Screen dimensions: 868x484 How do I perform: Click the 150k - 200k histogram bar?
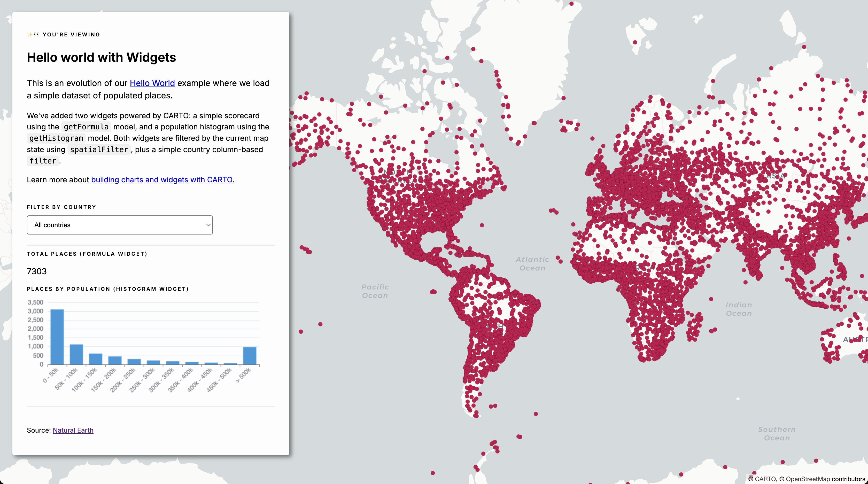(x=115, y=360)
